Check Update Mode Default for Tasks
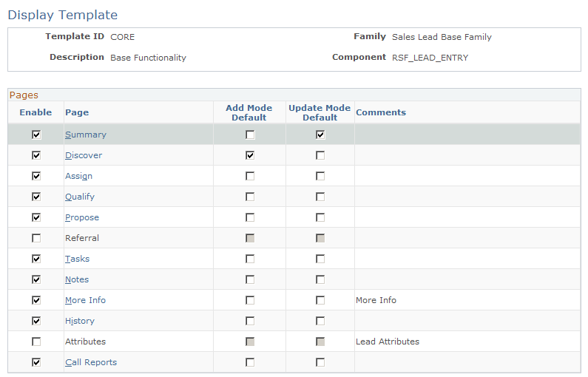Screen dimensions: 588x377 pos(320,259)
